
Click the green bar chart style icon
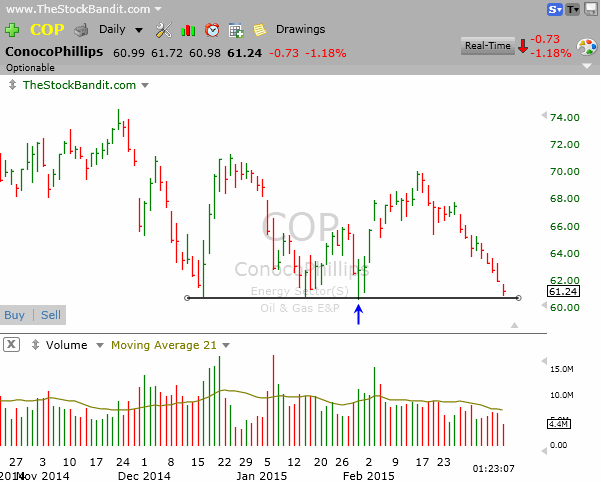coord(188,30)
